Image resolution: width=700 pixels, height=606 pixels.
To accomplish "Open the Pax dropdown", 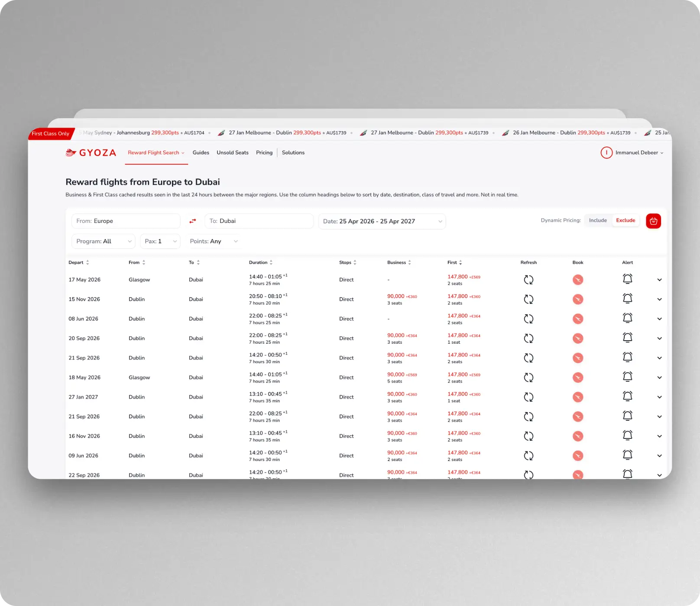I will coord(160,242).
